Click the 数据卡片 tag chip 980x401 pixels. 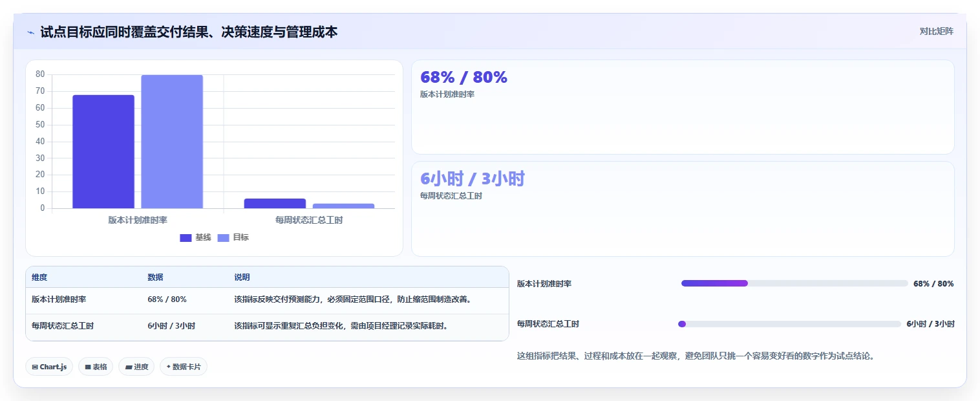coord(184,367)
